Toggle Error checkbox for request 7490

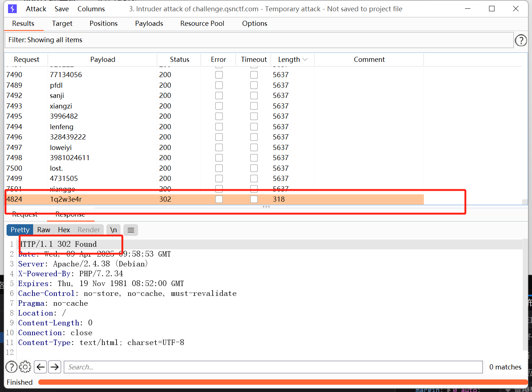[219, 75]
